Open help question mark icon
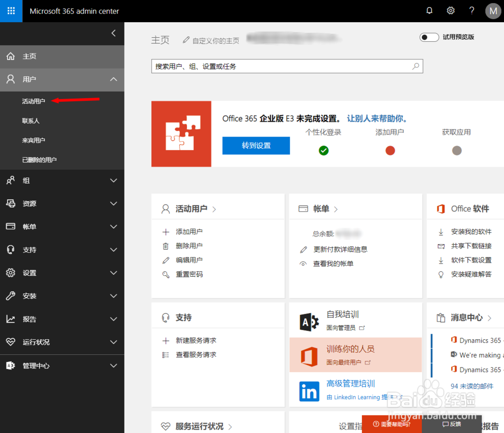Screen dimensions: 504x433 [x=472, y=11]
